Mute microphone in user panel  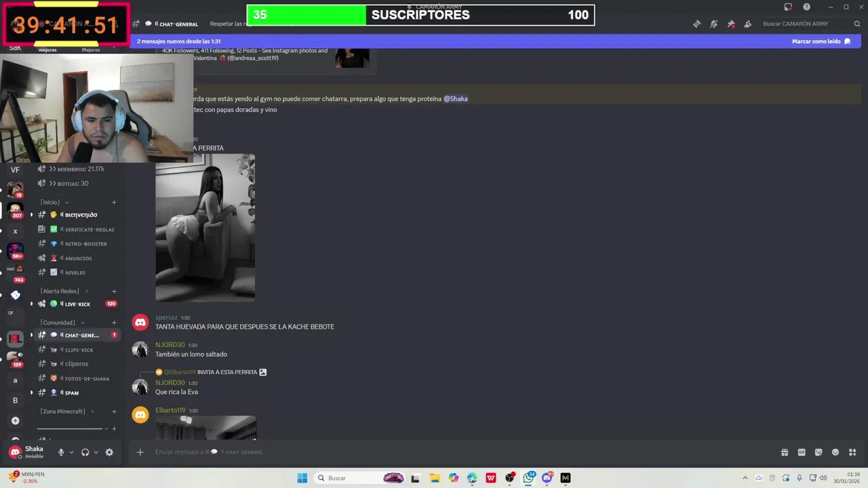[61, 452]
